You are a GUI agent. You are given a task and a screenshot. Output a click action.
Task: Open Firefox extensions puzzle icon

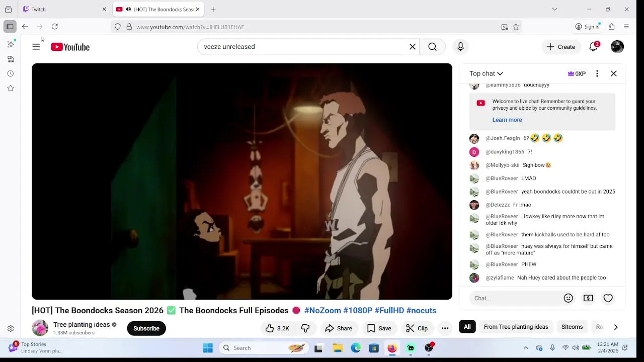[x=612, y=27]
